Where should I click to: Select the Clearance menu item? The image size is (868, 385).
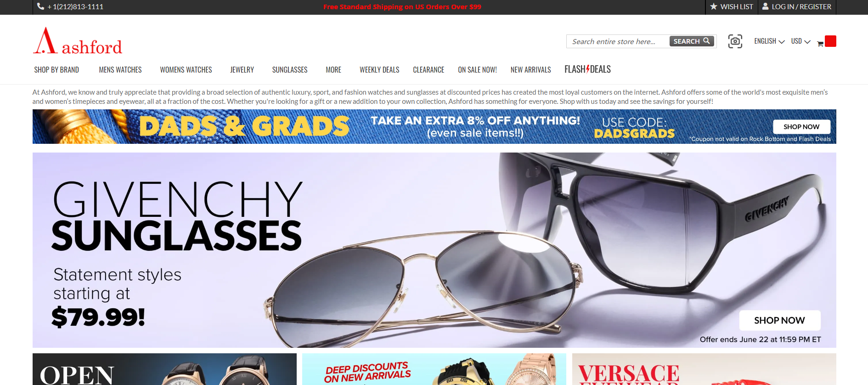point(428,70)
